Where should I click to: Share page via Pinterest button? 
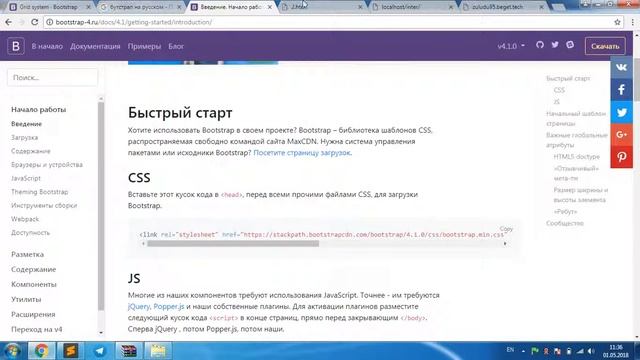(x=622, y=157)
